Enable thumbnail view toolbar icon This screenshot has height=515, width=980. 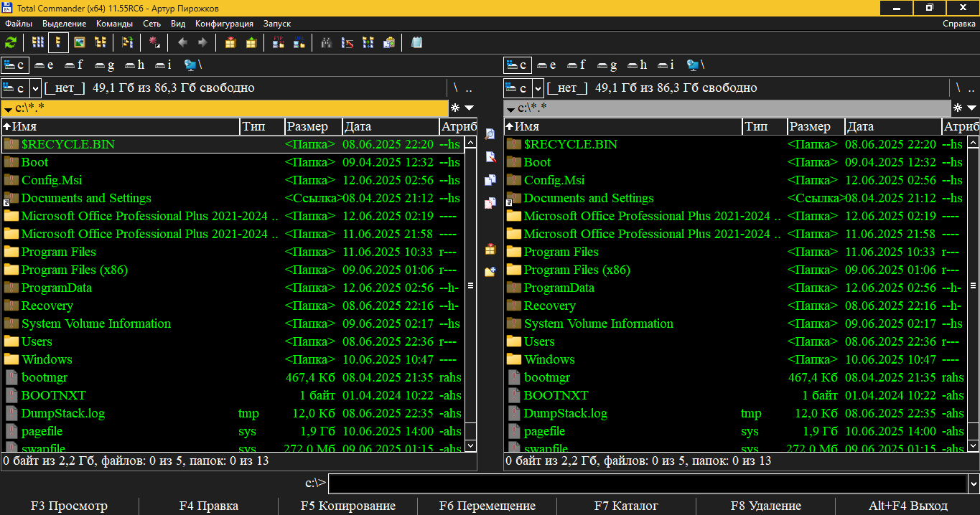(x=80, y=42)
